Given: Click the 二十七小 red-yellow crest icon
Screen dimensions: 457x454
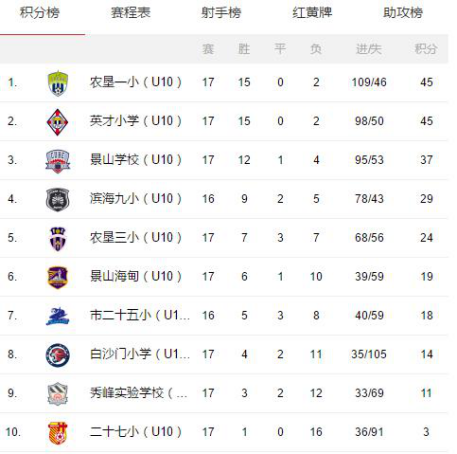Looking at the screenshot, I should [x=58, y=433].
